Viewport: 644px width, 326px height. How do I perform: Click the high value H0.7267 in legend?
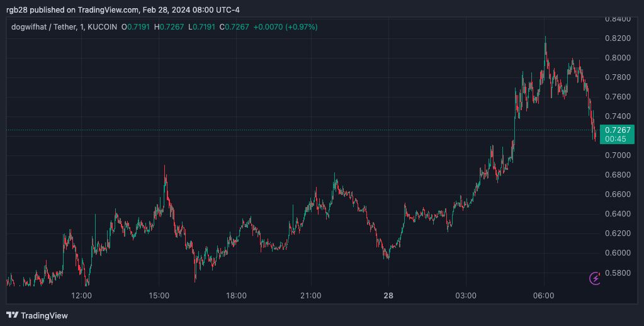point(169,27)
